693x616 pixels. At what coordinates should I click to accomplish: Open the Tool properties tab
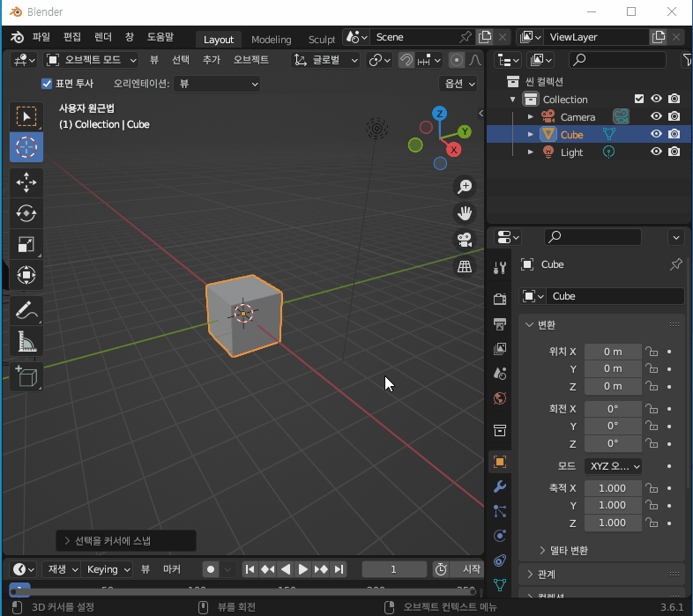click(x=500, y=267)
